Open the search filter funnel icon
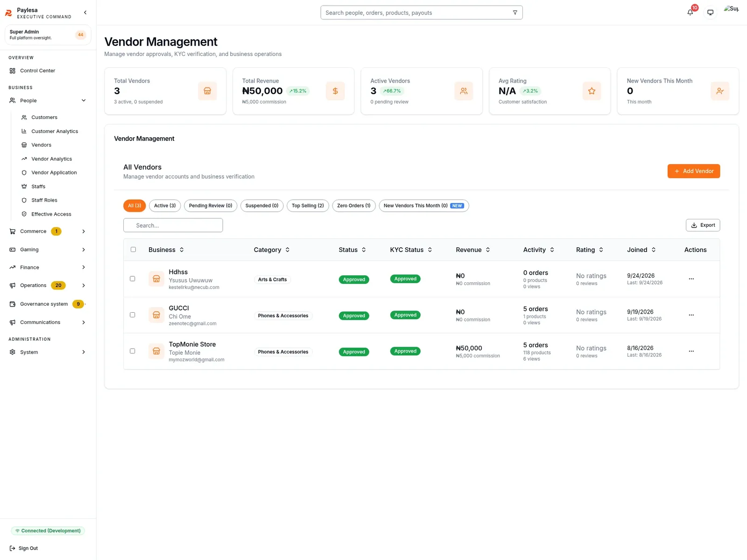Image resolution: width=747 pixels, height=560 pixels. pos(515,13)
